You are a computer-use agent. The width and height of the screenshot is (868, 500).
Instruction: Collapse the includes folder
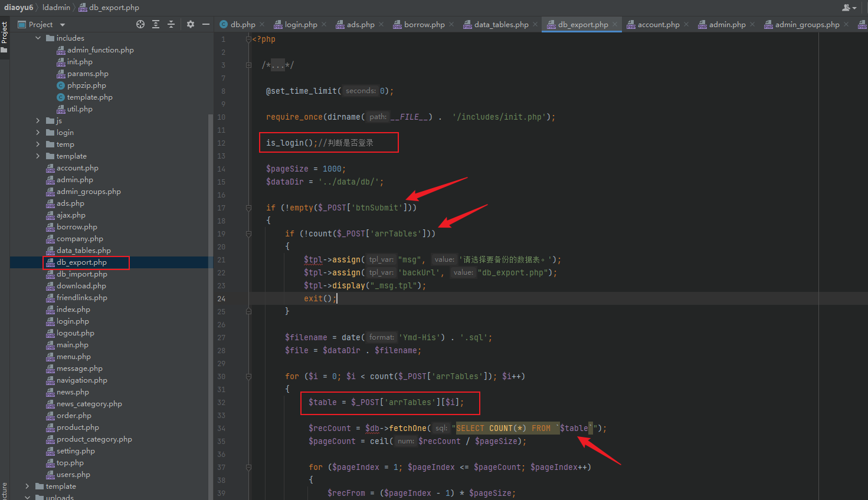coord(38,38)
